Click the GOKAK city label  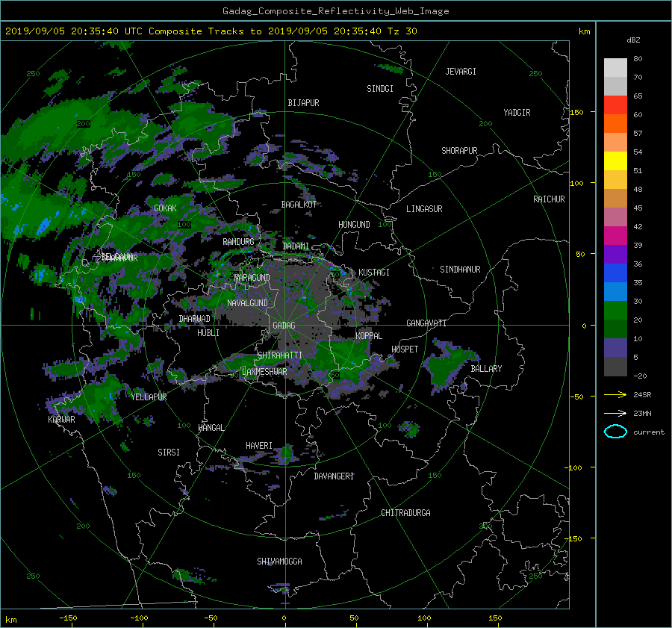(x=165, y=208)
